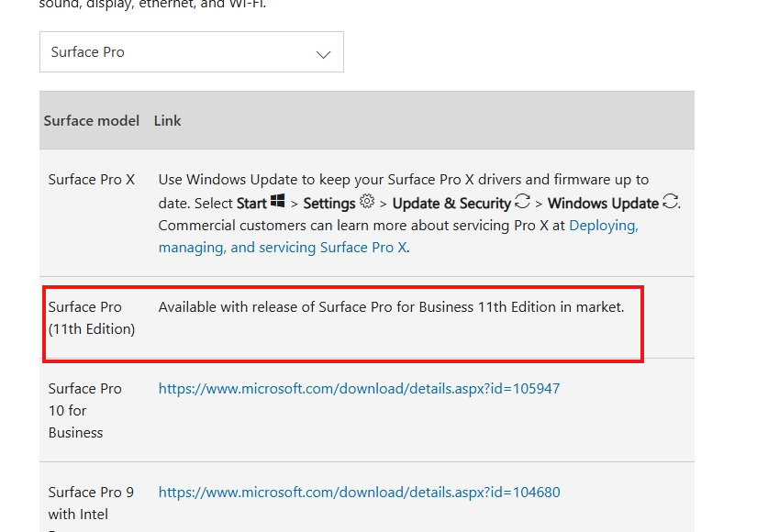Click the bold Start text

251,204
